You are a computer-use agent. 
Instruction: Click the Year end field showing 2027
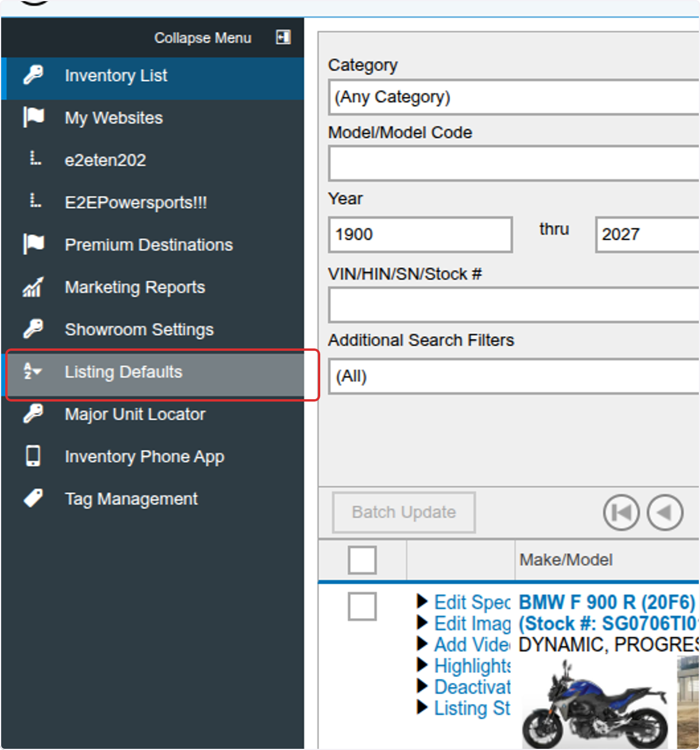coord(647,235)
